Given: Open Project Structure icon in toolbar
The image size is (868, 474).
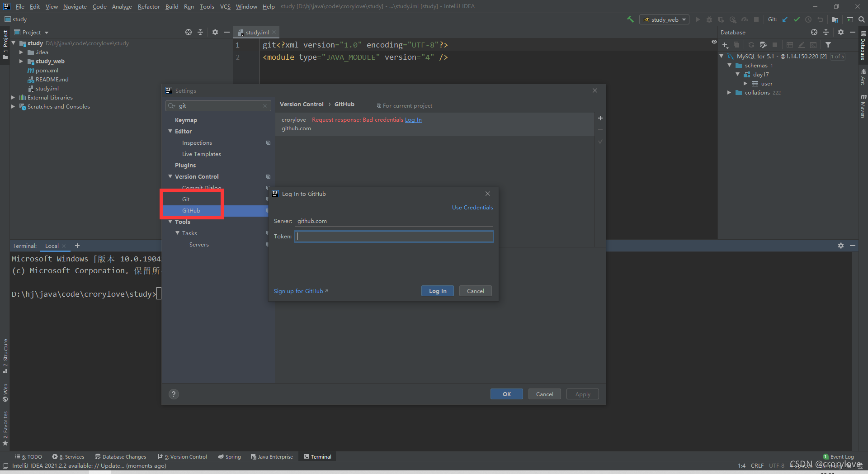Looking at the screenshot, I should [835, 19].
